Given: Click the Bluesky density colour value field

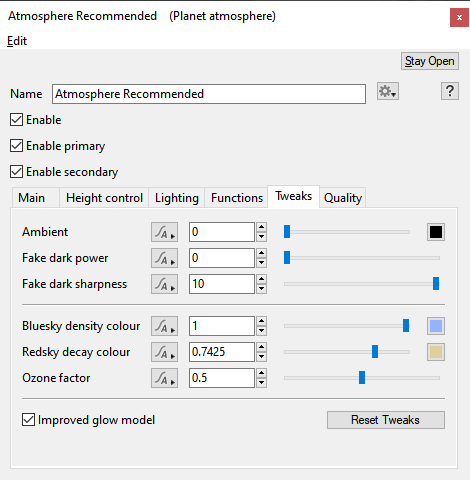Looking at the screenshot, I should 222,326.
